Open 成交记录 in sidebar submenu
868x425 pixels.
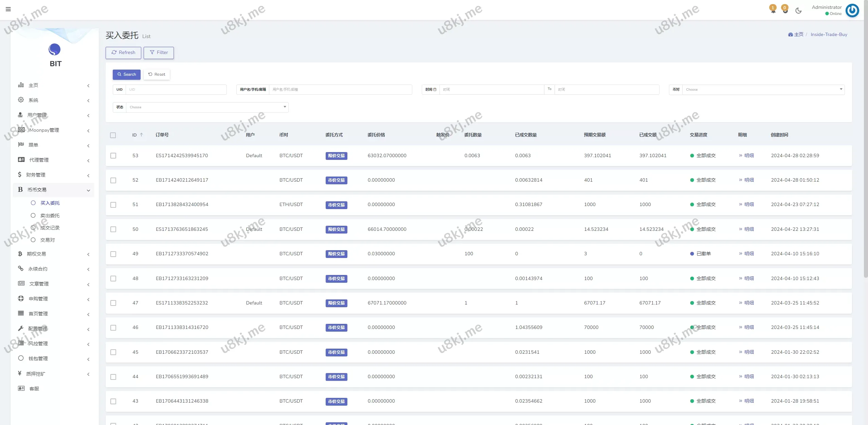(50, 228)
